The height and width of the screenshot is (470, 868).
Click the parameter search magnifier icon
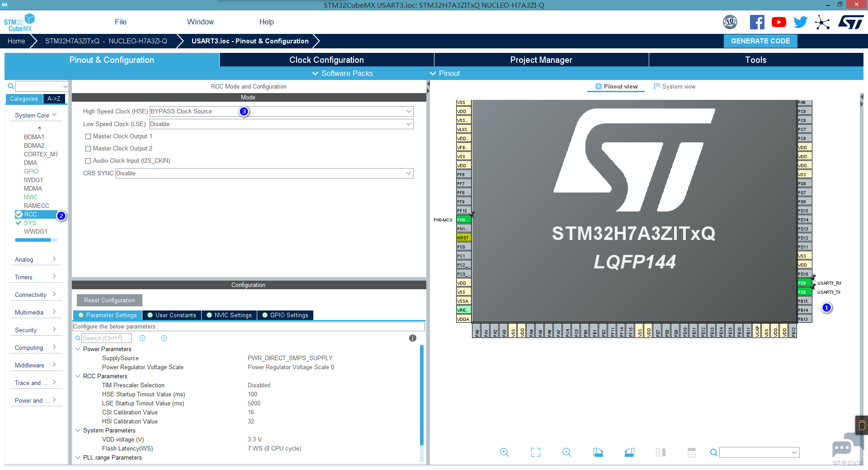pyautogui.click(x=78, y=338)
